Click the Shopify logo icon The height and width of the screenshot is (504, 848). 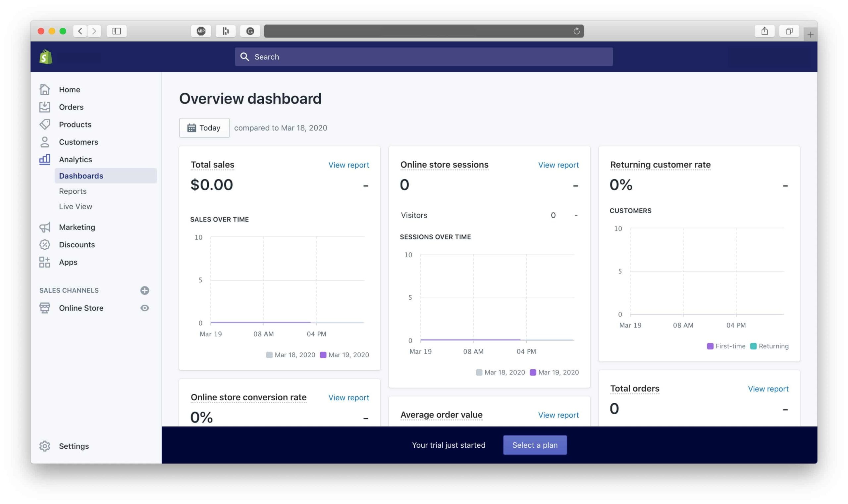pos(45,57)
